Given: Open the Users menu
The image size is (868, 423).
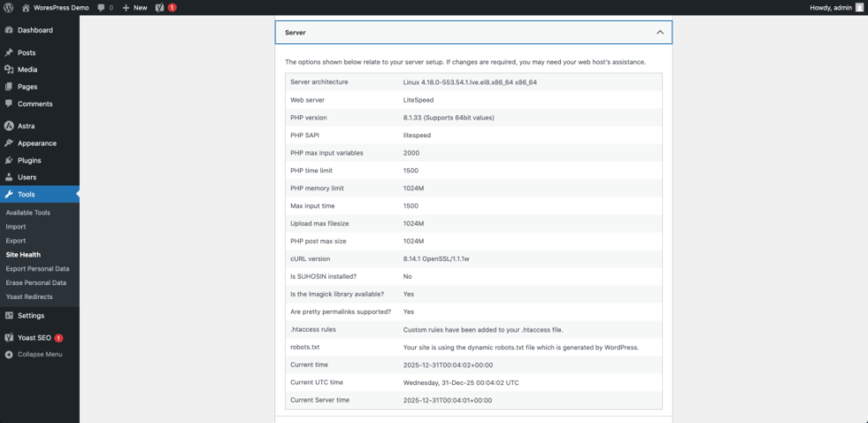Looking at the screenshot, I should [x=40, y=177].
